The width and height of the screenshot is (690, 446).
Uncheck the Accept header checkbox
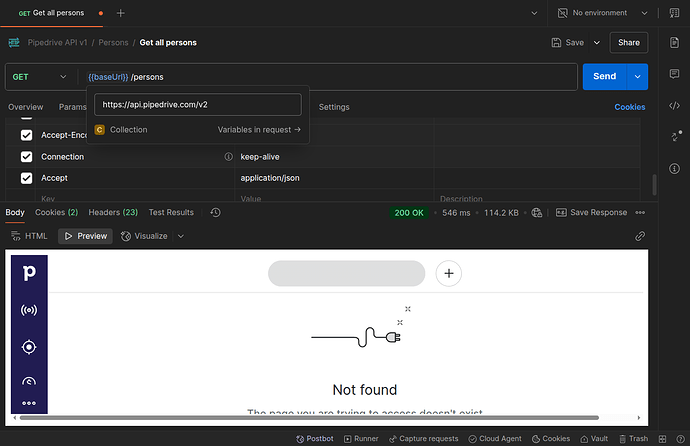point(26,178)
